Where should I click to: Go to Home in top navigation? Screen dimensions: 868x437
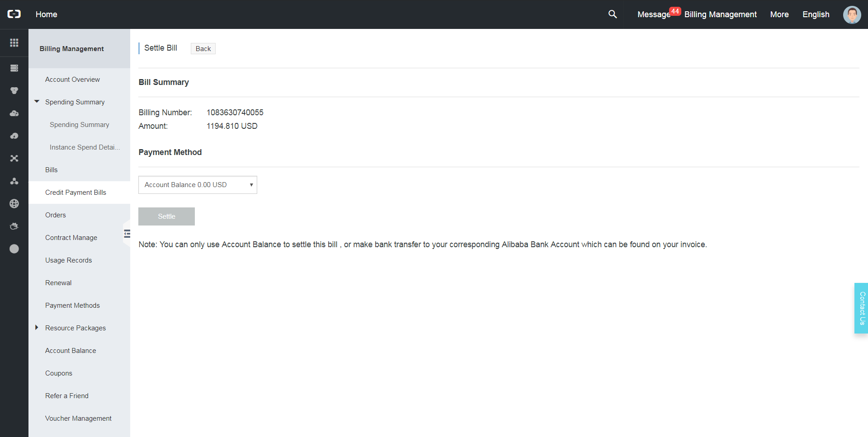[47, 14]
